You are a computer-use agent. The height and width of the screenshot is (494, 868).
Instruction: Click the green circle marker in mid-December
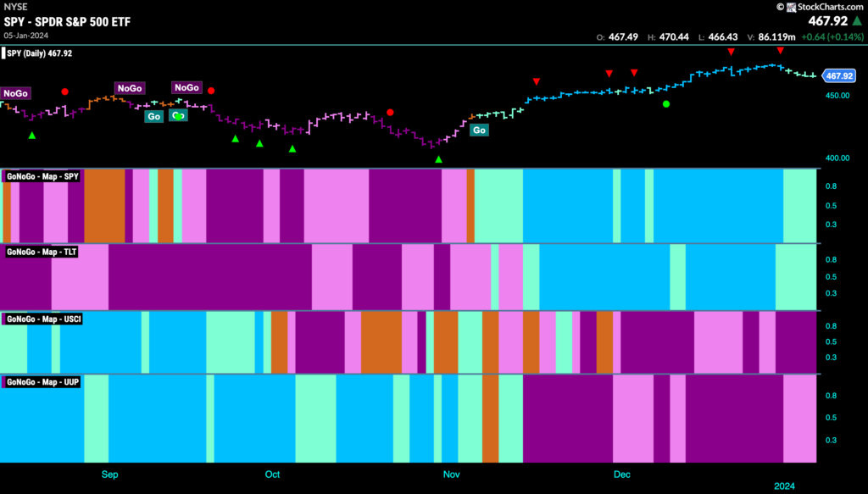pos(666,104)
